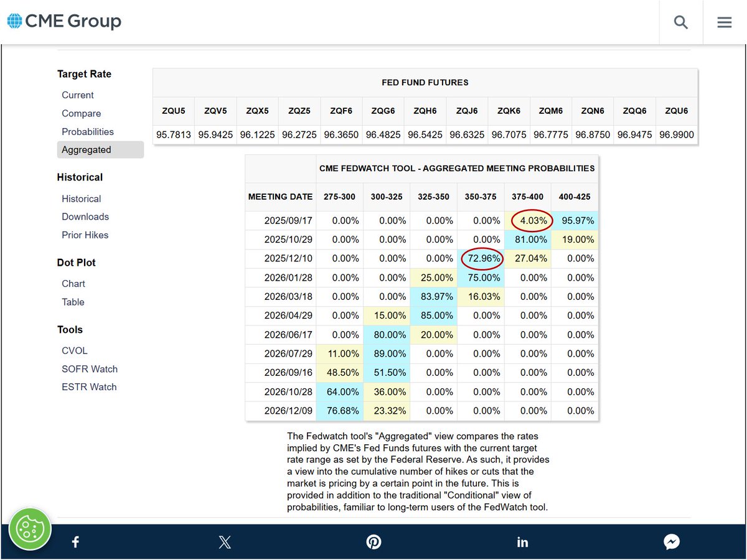The width and height of the screenshot is (747, 560).
Task: Share via Messenger icon
Action: [671, 542]
